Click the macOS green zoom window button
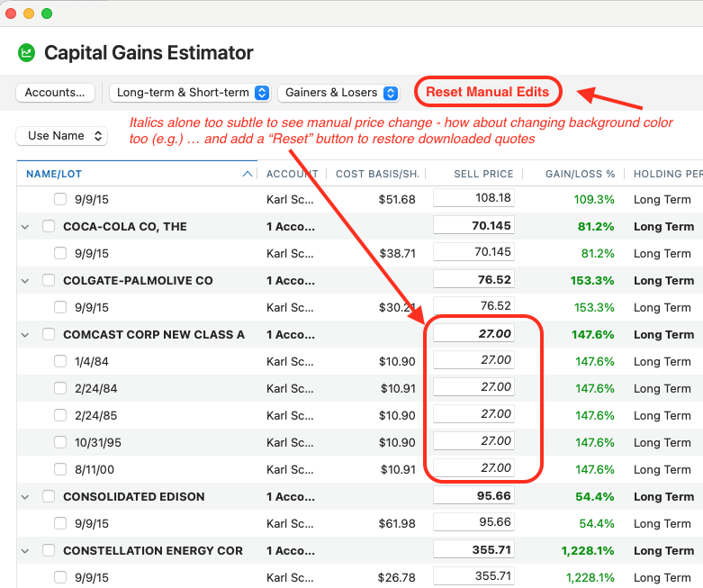The height and width of the screenshot is (588, 703). 47,14
